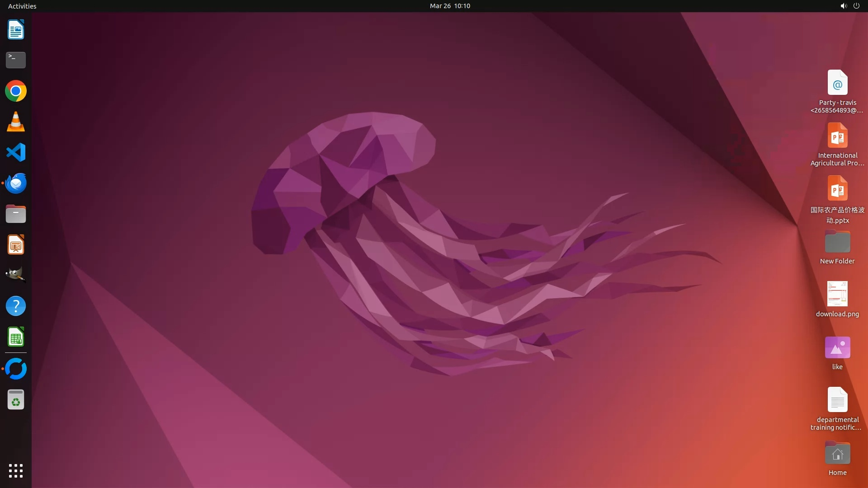Open Visual Studio Code

16,152
